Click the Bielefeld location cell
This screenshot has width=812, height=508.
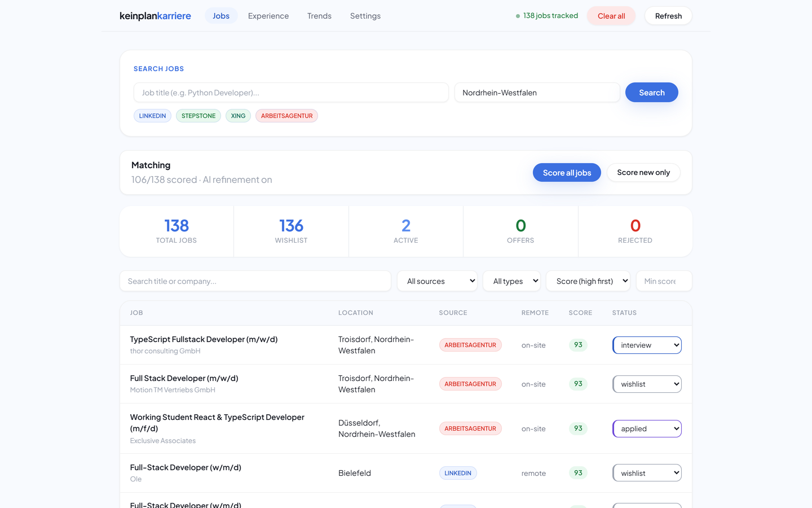[355, 473]
